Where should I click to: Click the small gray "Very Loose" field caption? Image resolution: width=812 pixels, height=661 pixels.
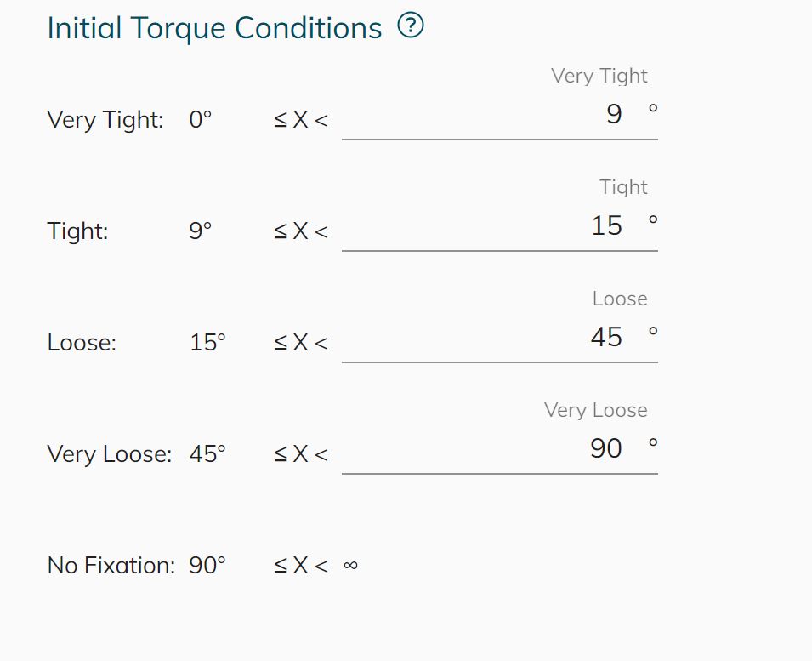[595, 410]
